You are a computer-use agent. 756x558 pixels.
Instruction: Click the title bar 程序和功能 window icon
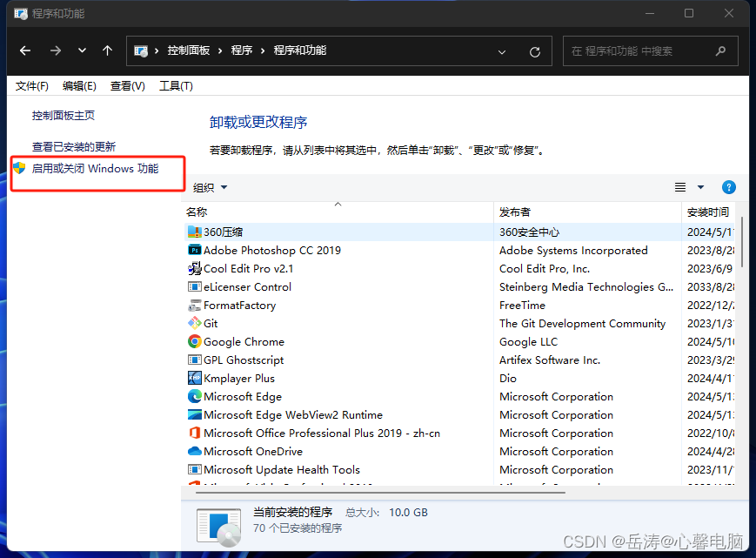[21, 14]
